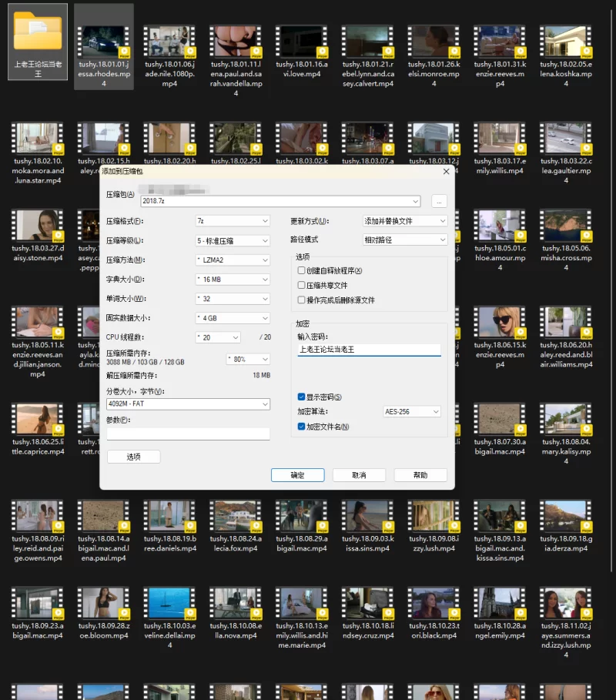Select video file tushy.18.09.08.izzy.lush.mp4
The height and width of the screenshot is (700, 616).
coord(434,526)
